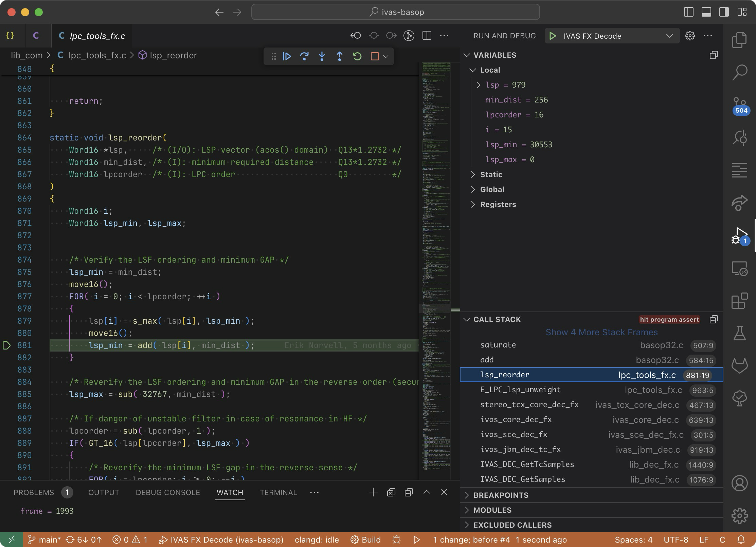Toggle the secondary side bar layout button

[724, 12]
